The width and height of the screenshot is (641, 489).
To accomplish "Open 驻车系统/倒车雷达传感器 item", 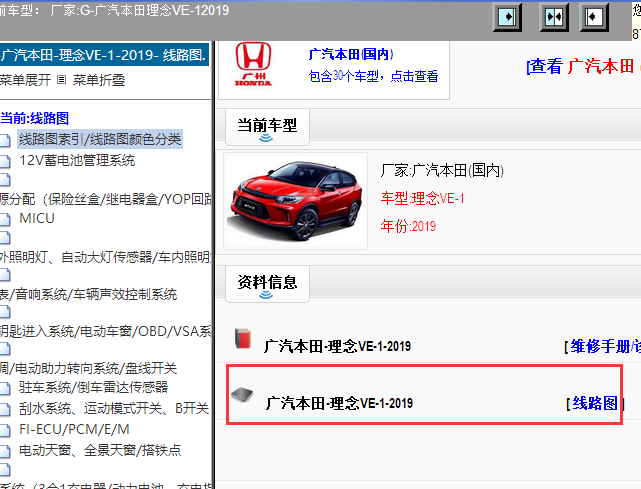I will click(x=94, y=387).
